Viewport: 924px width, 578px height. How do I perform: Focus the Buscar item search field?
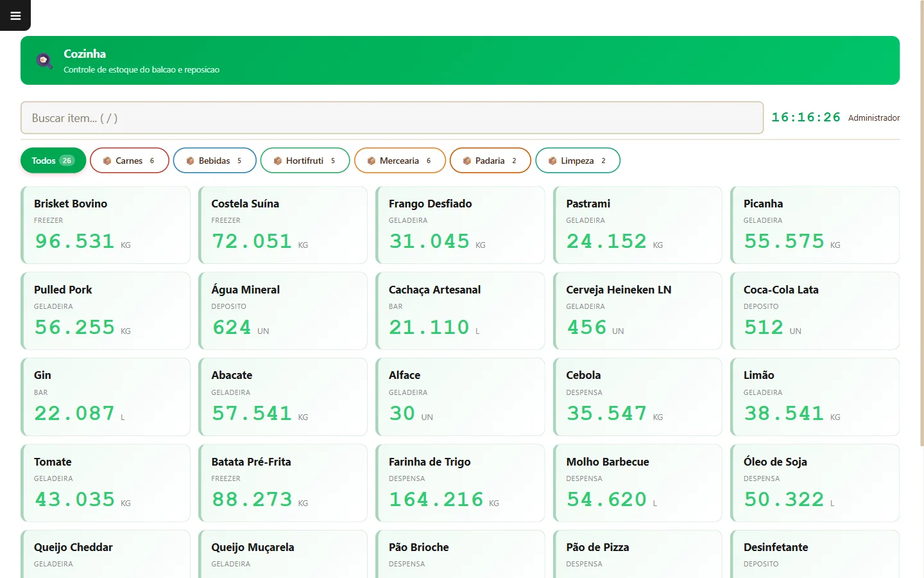coord(392,118)
